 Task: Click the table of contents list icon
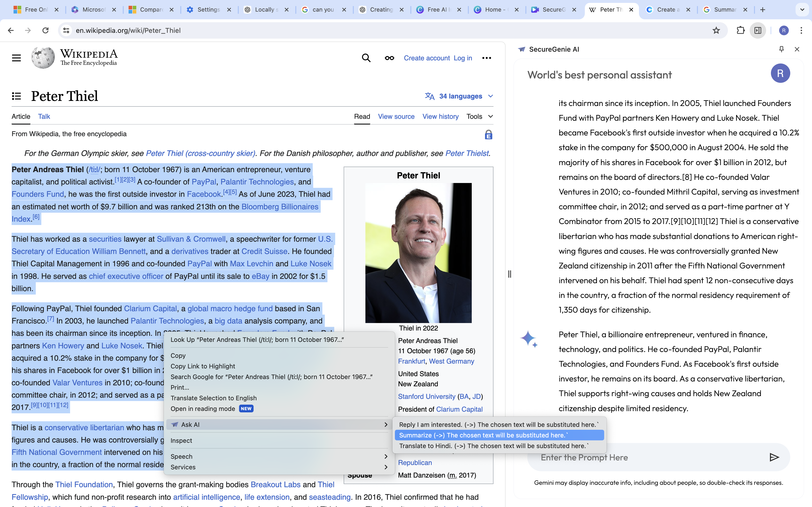pos(16,96)
